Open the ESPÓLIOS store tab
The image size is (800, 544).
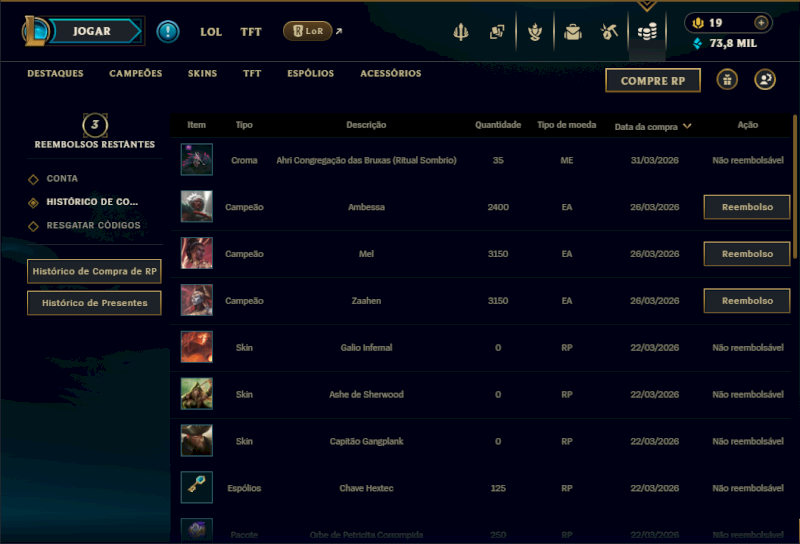point(310,73)
